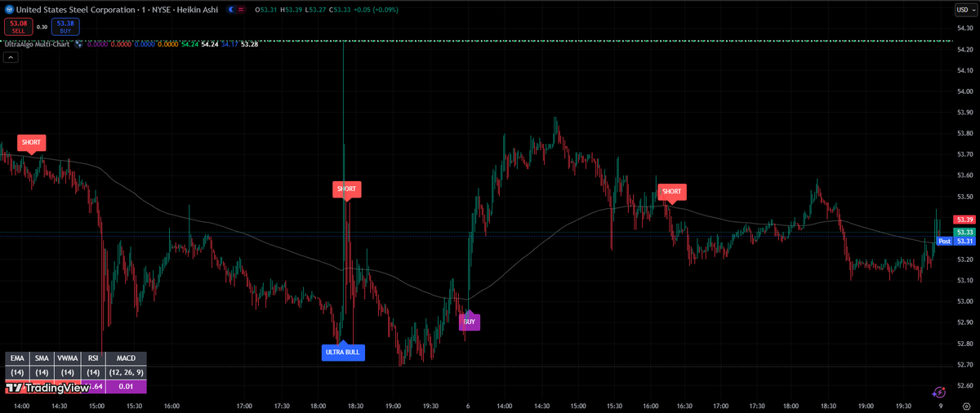Click the date 6 label on time axis
This screenshot has height=413, width=980.
(x=468, y=405)
